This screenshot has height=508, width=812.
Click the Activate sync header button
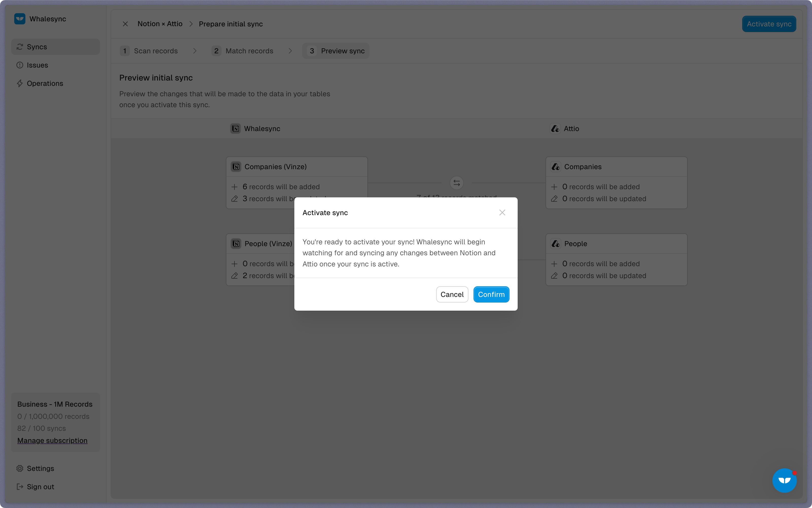[x=769, y=24]
